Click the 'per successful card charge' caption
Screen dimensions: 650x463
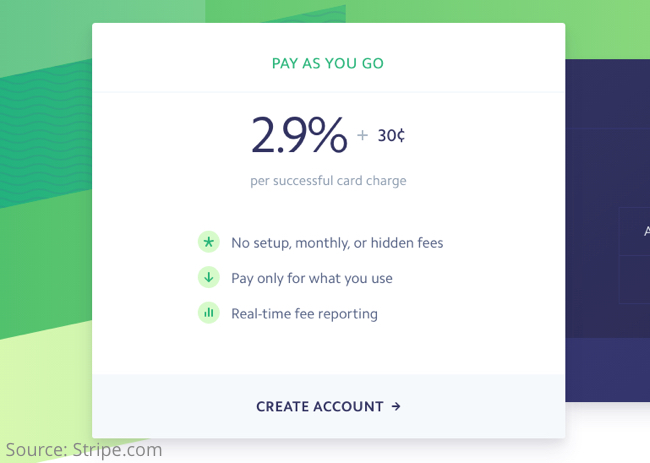pos(328,181)
